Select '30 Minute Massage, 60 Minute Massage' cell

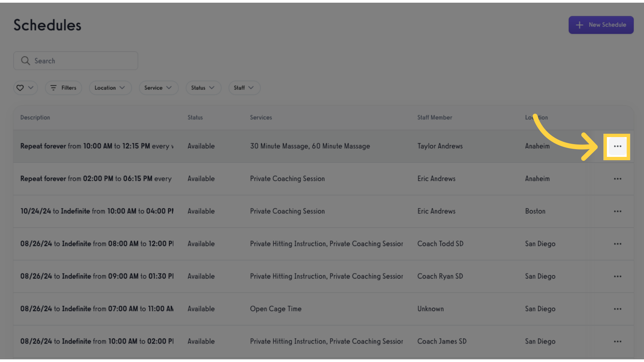(310, 146)
